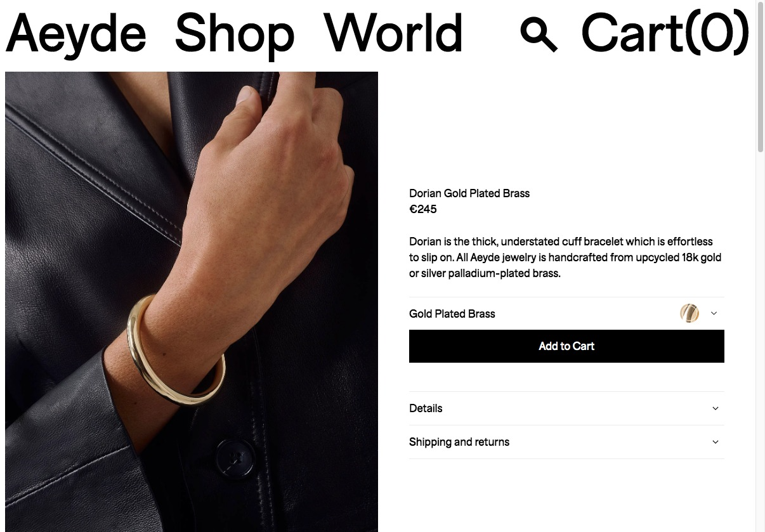Open the variant chevron beside the swatch
The width and height of the screenshot is (765, 532).
[x=714, y=313]
